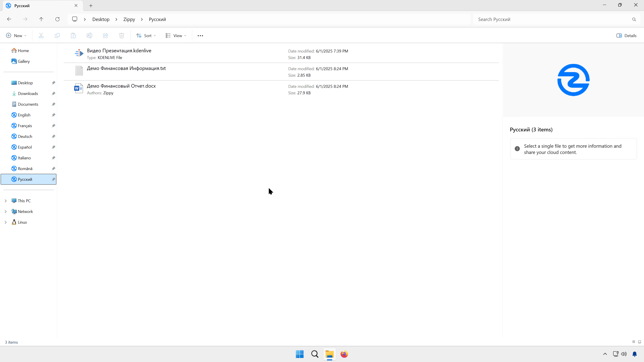Select Видео Презентация.kdenlive file
Screen dimensions: 644x362
tap(281, 54)
